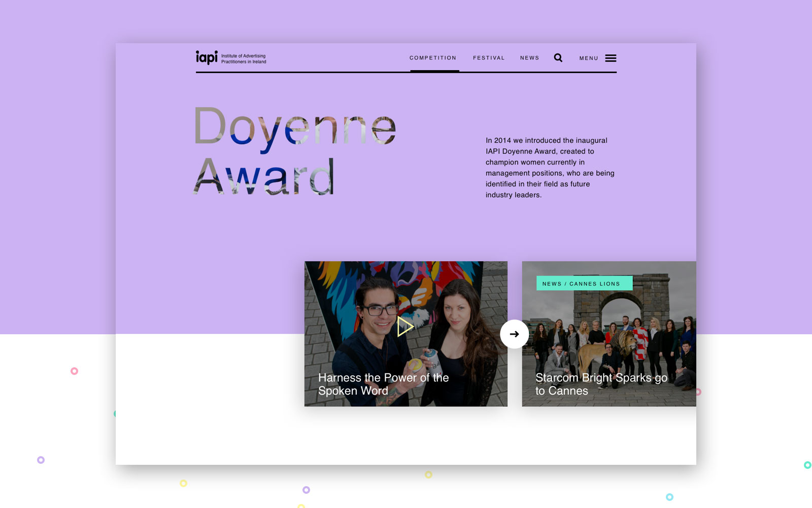Click the next arrow circle button
Image resolution: width=812 pixels, height=508 pixels.
pyautogui.click(x=515, y=334)
